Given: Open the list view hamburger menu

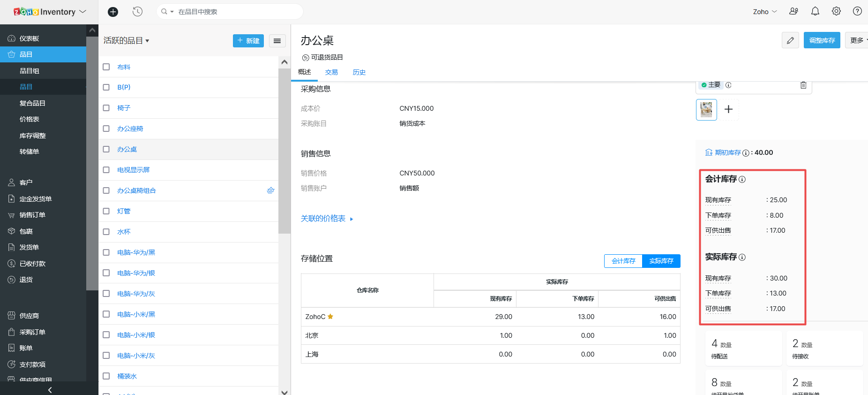Looking at the screenshot, I should pos(277,41).
